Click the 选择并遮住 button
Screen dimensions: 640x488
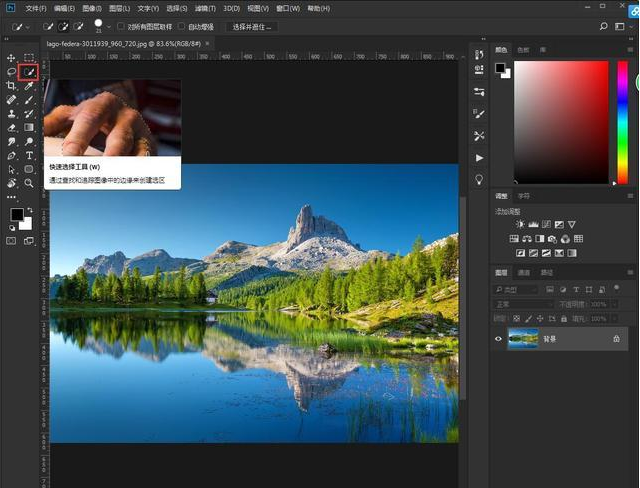pos(250,26)
